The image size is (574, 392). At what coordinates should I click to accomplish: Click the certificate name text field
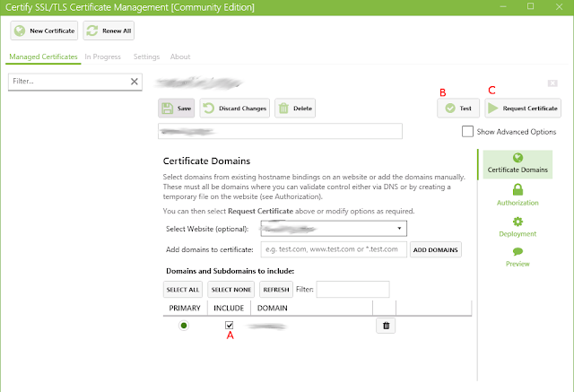click(280, 131)
